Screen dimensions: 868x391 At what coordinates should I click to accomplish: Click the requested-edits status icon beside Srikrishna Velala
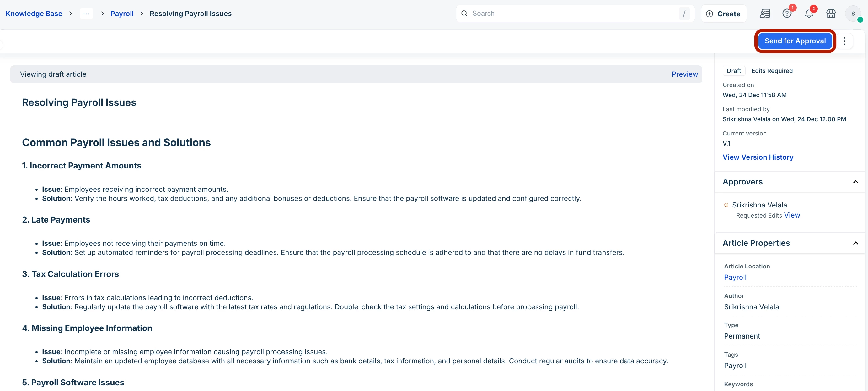[x=726, y=205]
